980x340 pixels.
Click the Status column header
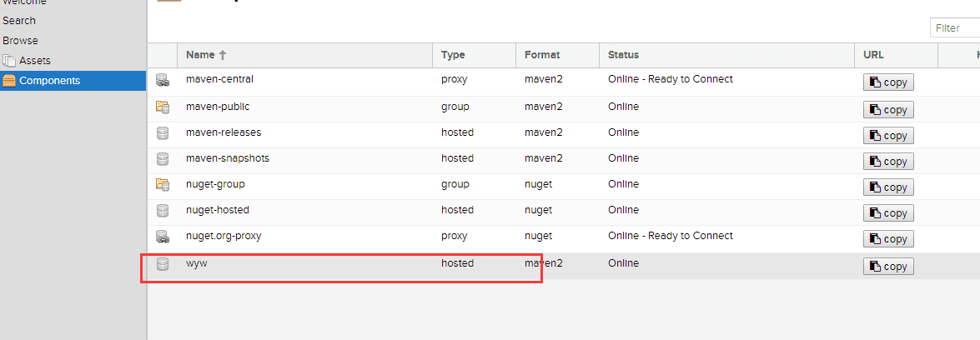point(623,55)
